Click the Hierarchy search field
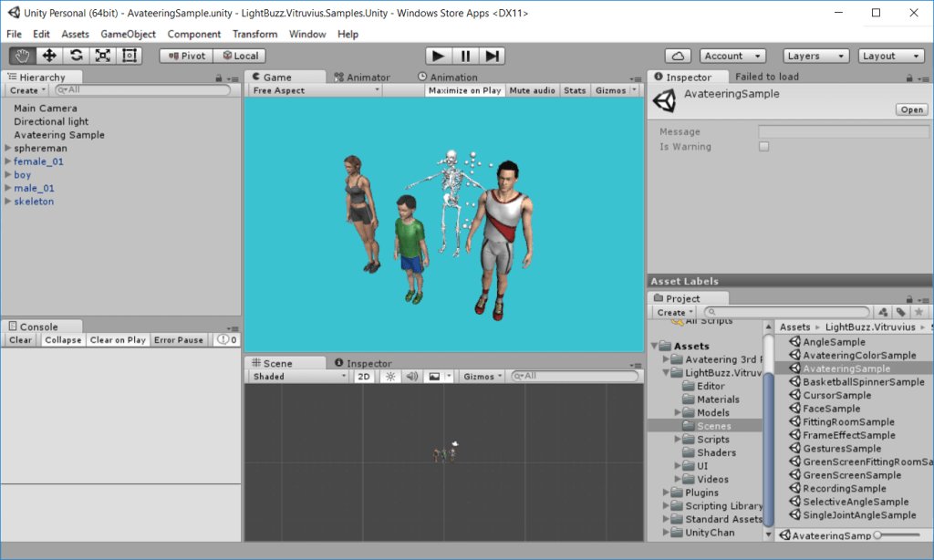The height and width of the screenshot is (560, 934). coord(142,90)
